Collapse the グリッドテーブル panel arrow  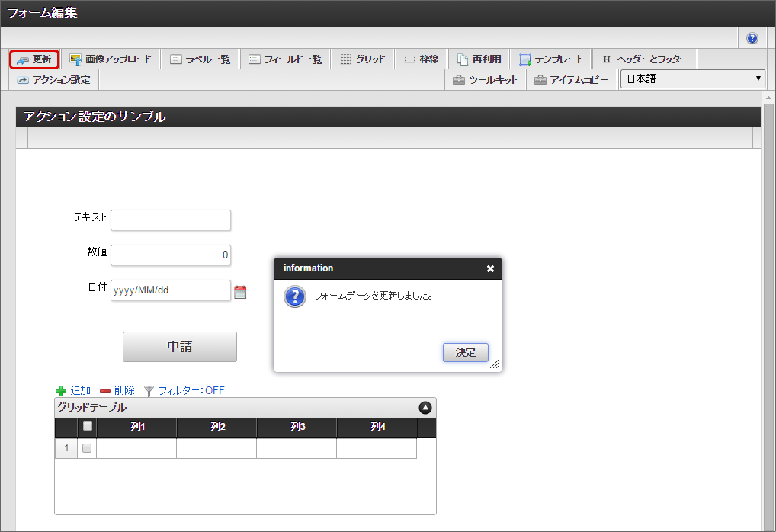click(x=425, y=408)
